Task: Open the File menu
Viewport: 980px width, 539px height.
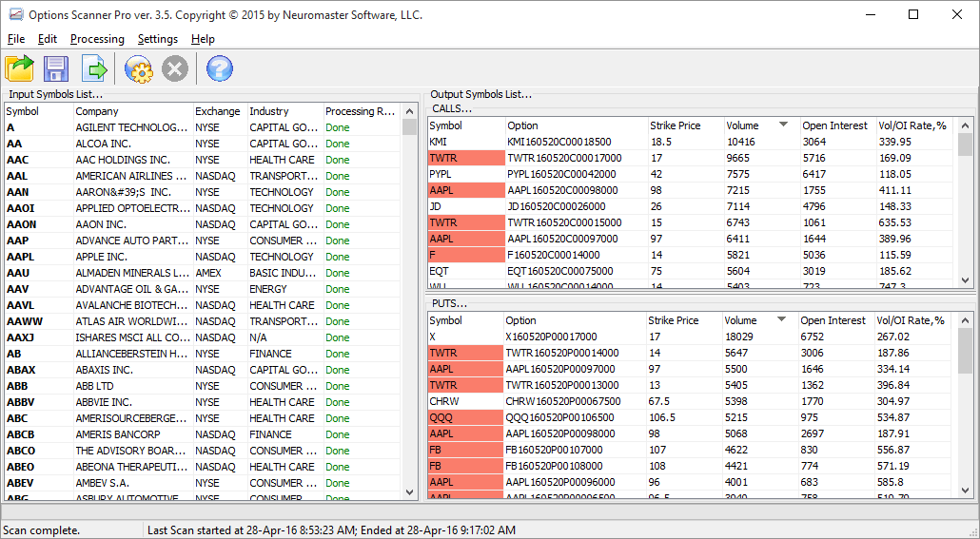Action: pos(16,39)
